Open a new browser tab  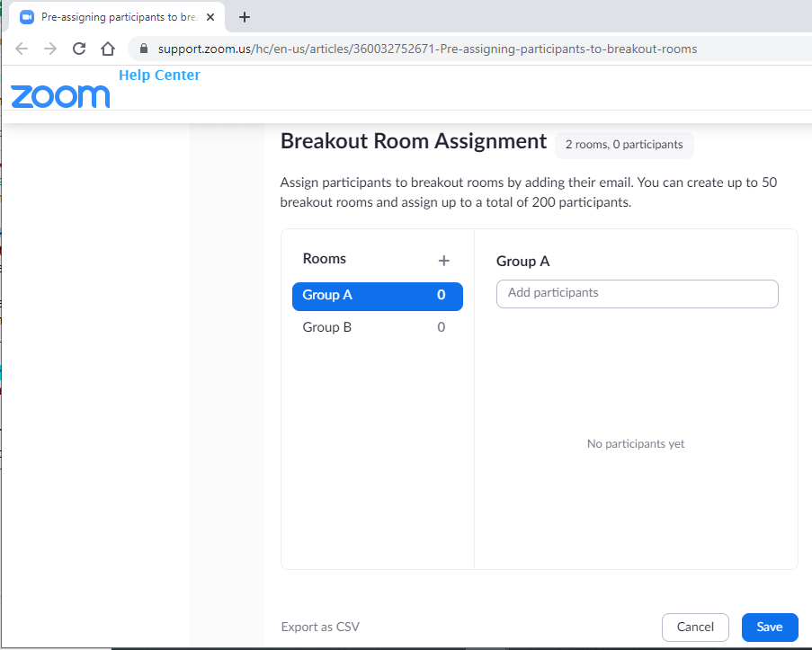coord(245,16)
